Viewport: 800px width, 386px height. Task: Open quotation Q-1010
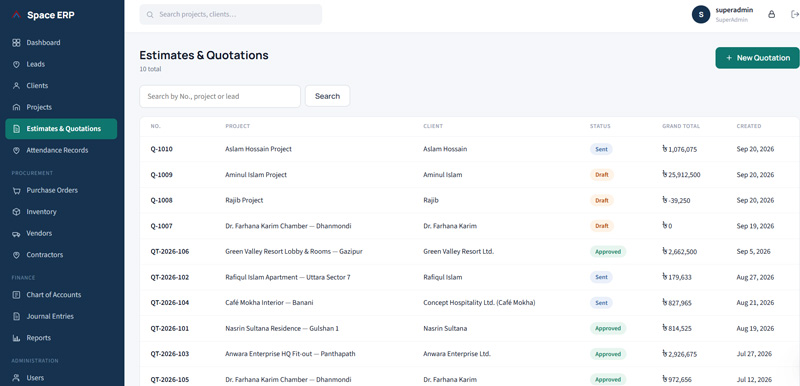pyautogui.click(x=161, y=149)
